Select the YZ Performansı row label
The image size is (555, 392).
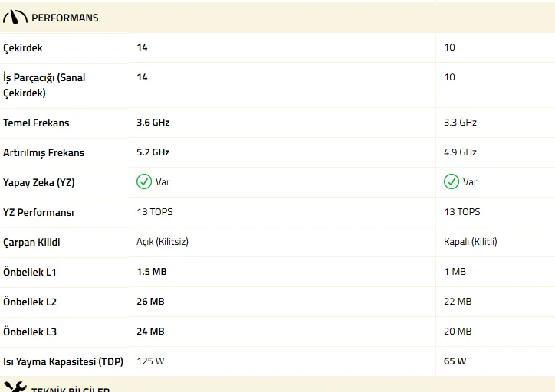click(x=38, y=212)
